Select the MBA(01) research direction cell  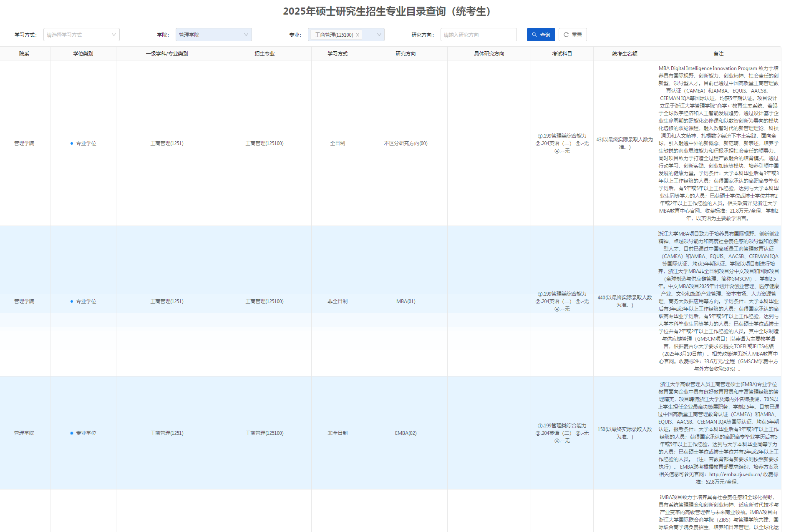tap(406, 301)
